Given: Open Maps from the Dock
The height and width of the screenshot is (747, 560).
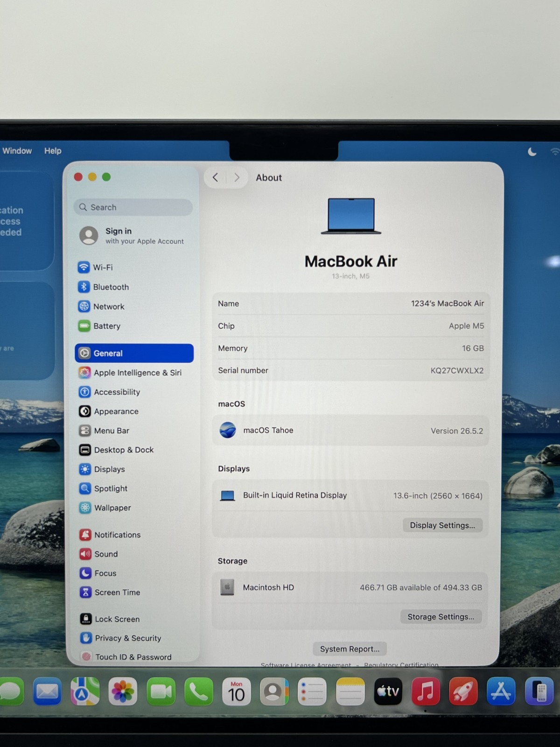Looking at the screenshot, I should click(85, 691).
